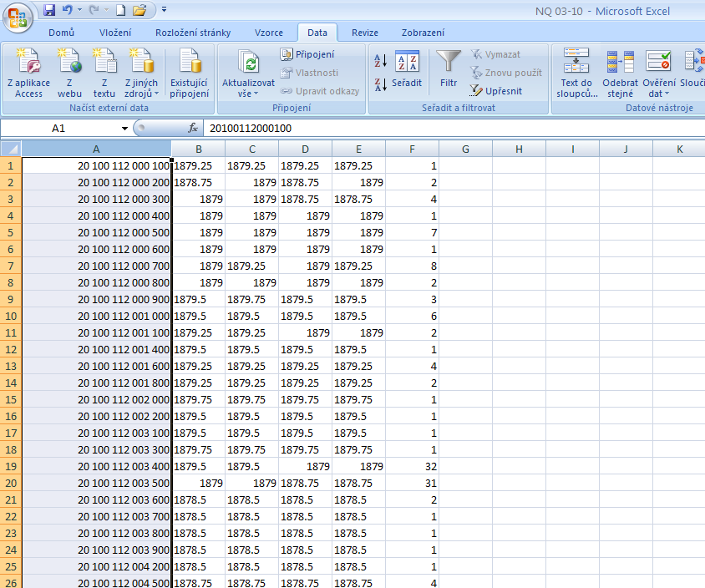Switch to the Vzorce tab
Viewport: 705px width, 588px height.
[268, 33]
